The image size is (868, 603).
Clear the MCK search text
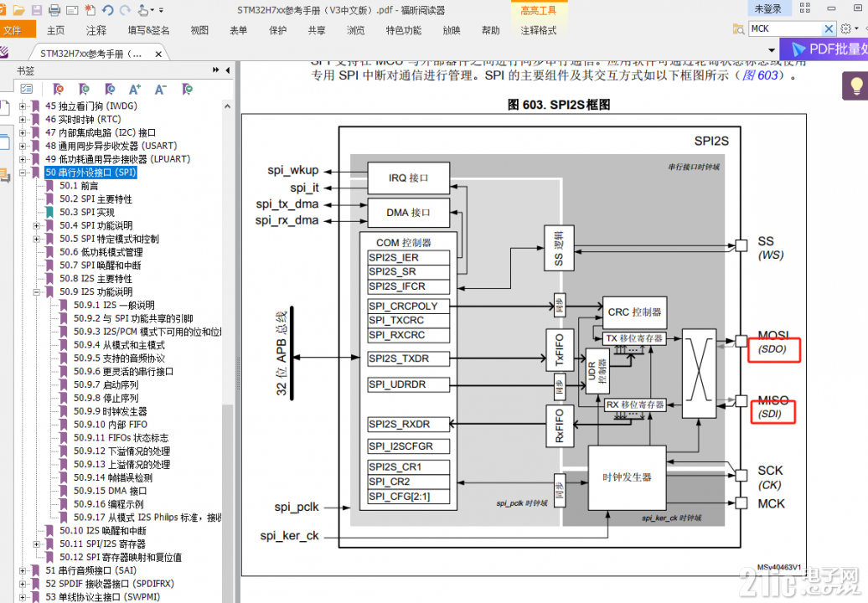(x=828, y=28)
